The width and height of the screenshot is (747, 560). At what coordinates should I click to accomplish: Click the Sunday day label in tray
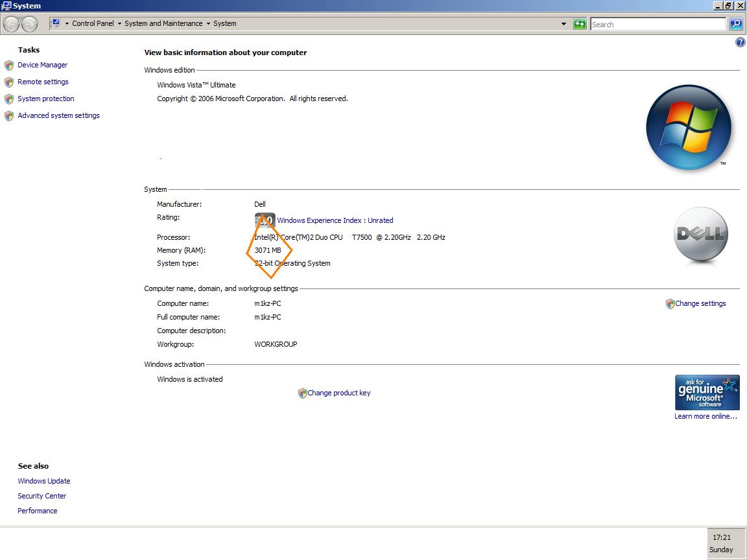(721, 550)
